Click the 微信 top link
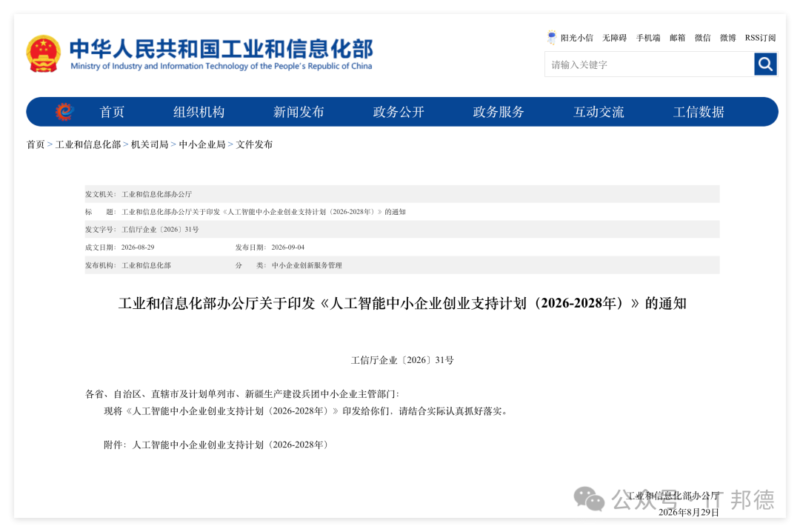800x532 pixels. [x=702, y=38]
